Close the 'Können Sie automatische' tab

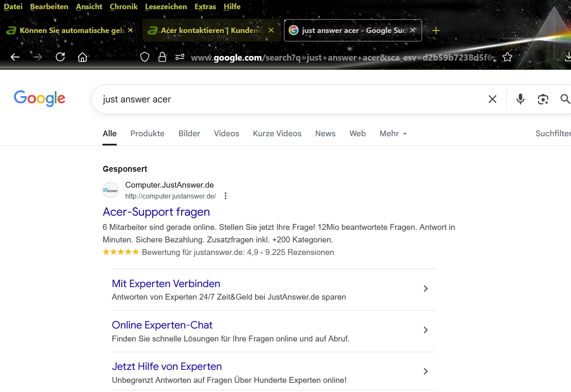point(130,30)
